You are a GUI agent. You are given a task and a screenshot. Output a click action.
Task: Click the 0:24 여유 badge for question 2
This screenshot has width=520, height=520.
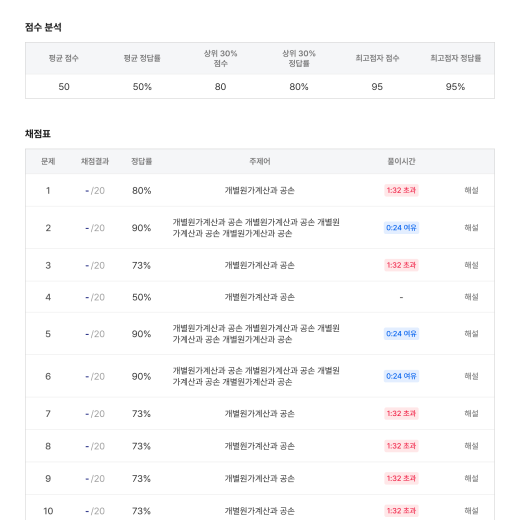point(401,228)
